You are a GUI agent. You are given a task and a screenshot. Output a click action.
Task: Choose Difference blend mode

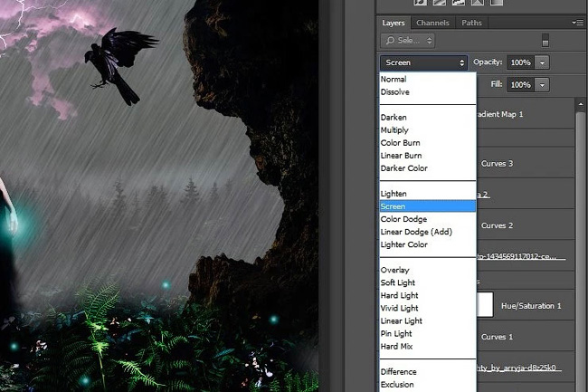point(428,372)
